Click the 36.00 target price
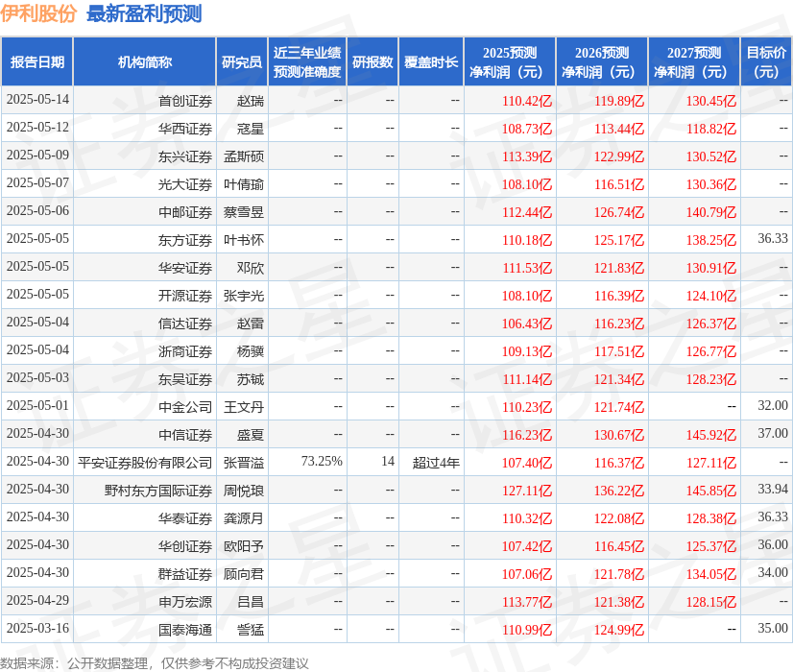This screenshot has height=672, width=793. pyautogui.click(x=773, y=544)
